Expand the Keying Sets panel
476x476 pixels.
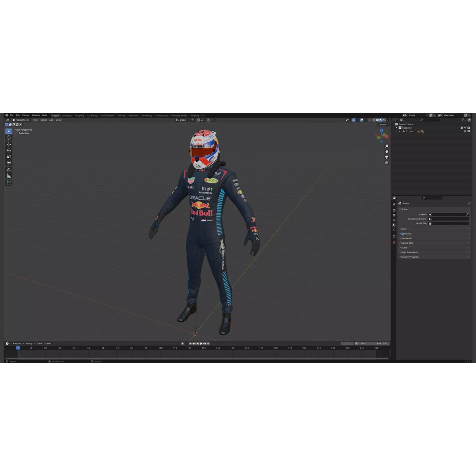tap(435, 243)
